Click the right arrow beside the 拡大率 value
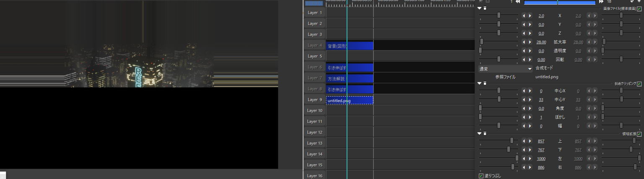The height and width of the screenshot is (179, 644). point(530,42)
